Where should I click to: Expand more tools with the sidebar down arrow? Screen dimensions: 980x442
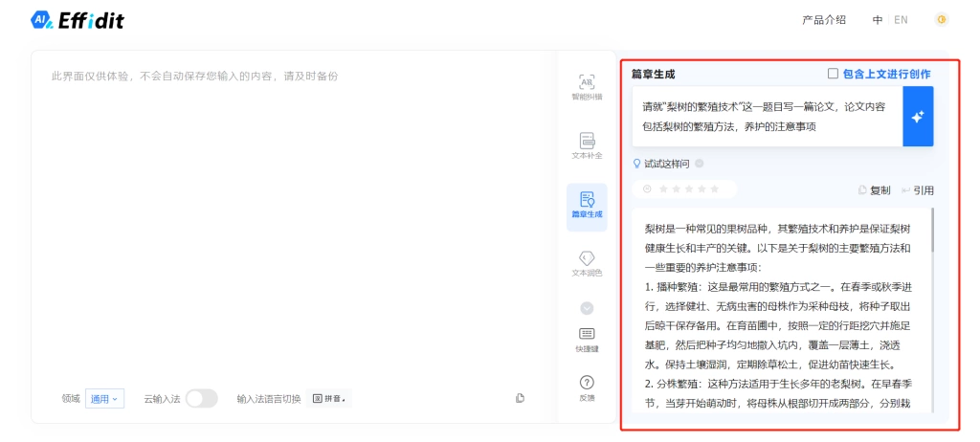pos(587,308)
